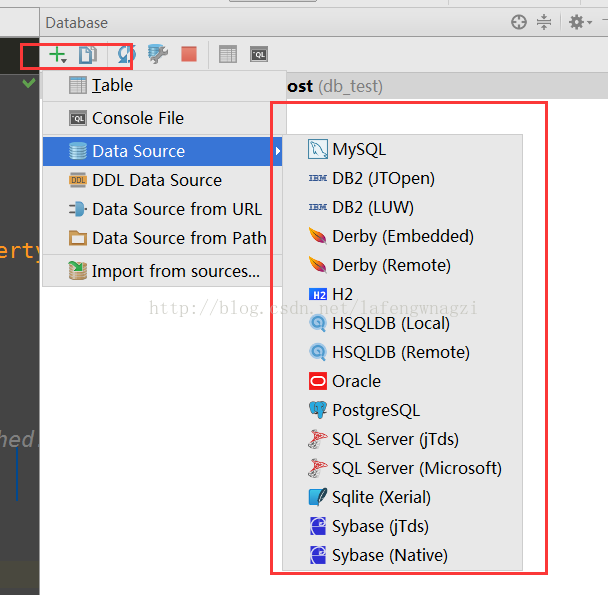
Task: Click the Duplicate data source icon
Action: click(88, 55)
